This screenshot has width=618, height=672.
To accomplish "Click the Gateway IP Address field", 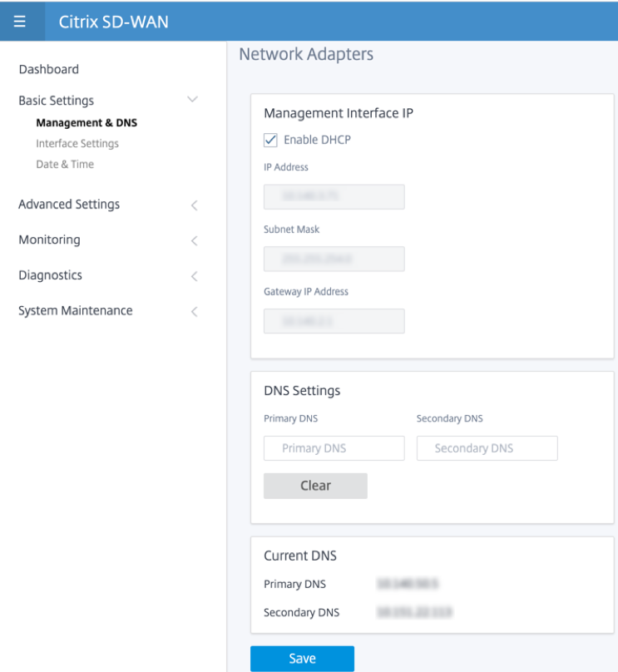I will point(334,321).
